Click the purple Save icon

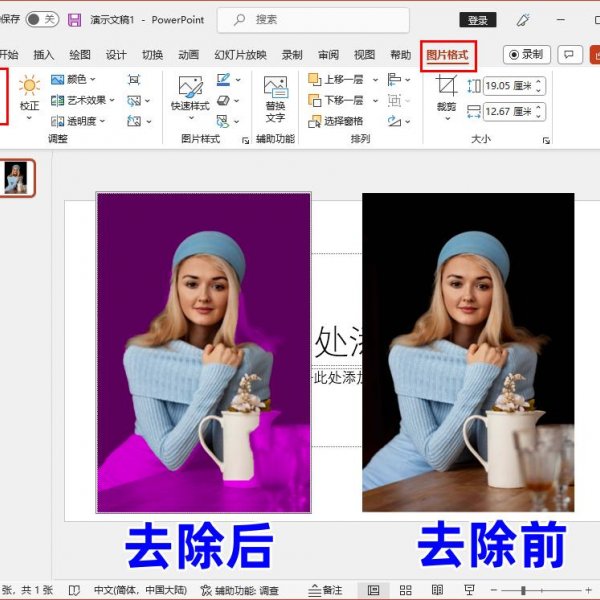coord(74,19)
